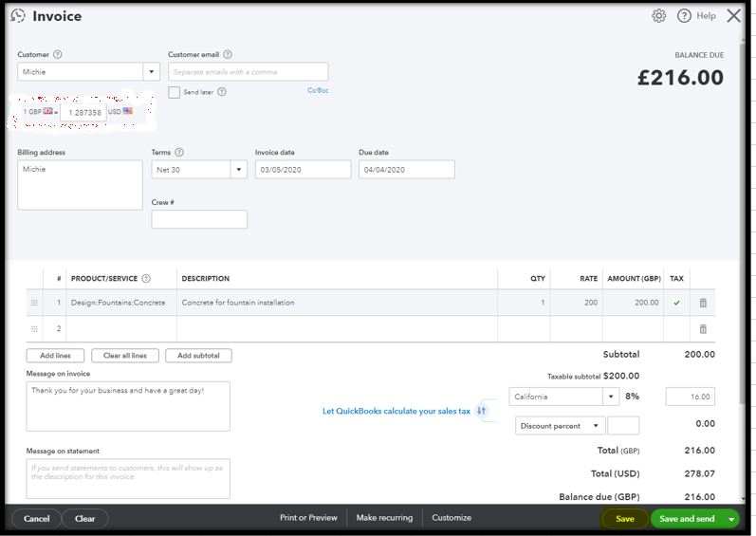Expand the Customer dropdown for Michie

(152, 72)
